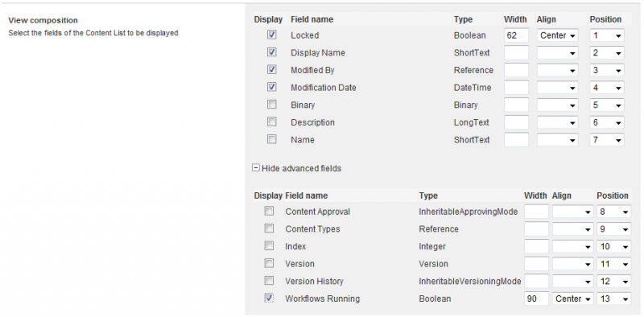Tick the Name field checkbox
Image resolution: width=644 pixels, height=317 pixels.
click(x=271, y=139)
